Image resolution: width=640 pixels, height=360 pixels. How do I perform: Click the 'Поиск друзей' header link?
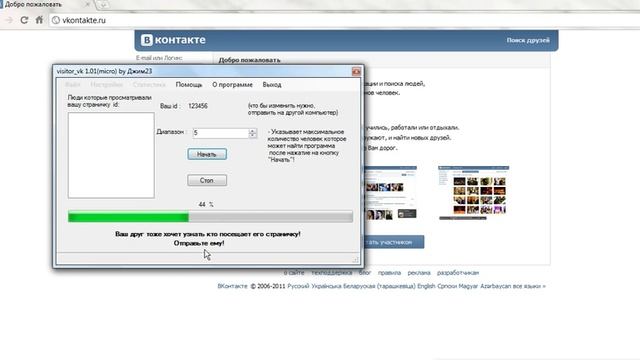tap(528, 40)
